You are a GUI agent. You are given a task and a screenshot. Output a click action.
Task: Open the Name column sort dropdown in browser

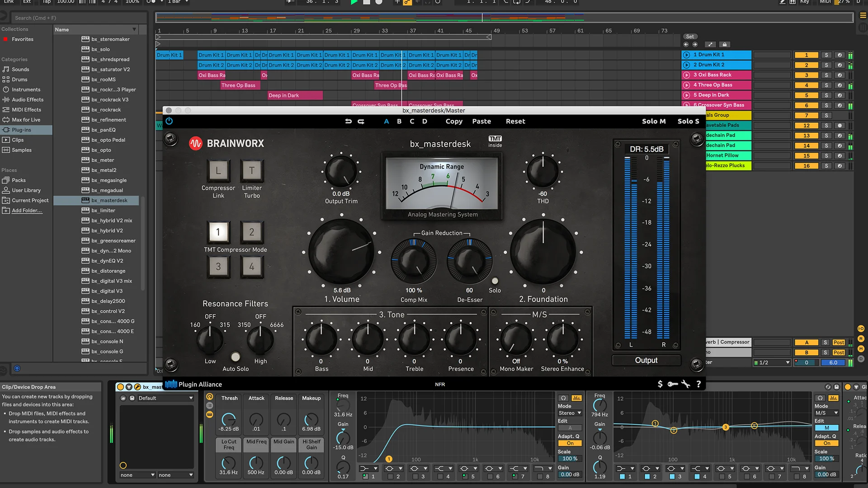coord(134,30)
